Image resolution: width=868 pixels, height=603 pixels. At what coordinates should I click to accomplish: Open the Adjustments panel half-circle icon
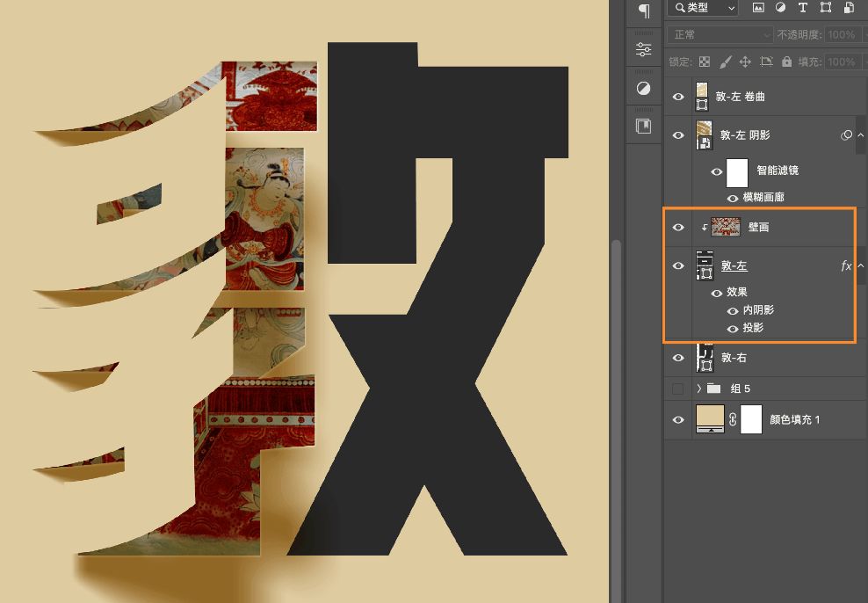click(x=643, y=89)
